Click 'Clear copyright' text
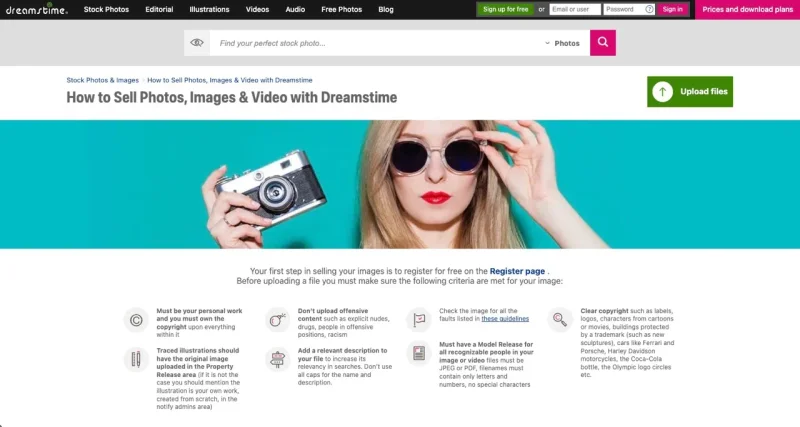 (x=604, y=311)
